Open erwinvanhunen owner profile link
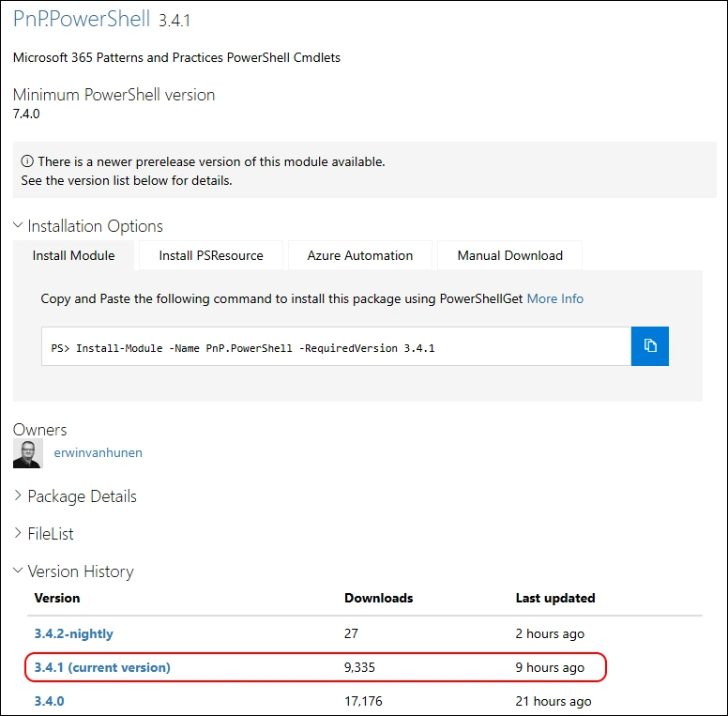 pos(98,452)
